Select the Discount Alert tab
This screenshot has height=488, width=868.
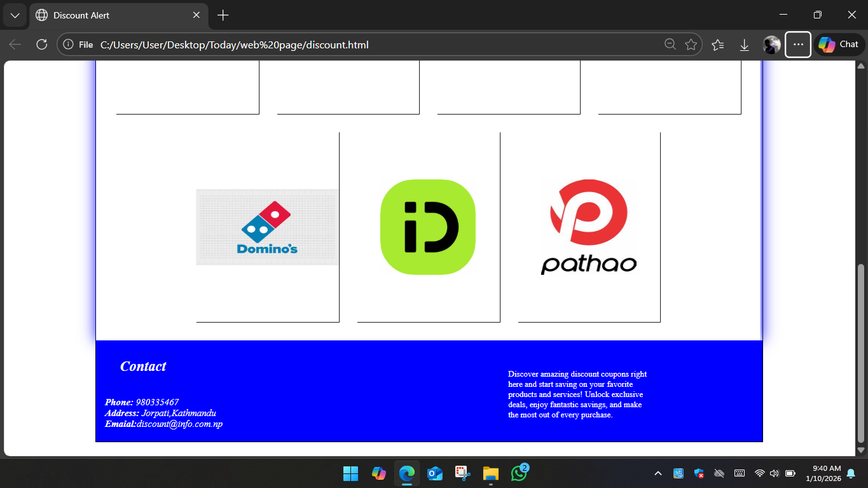[x=108, y=15]
